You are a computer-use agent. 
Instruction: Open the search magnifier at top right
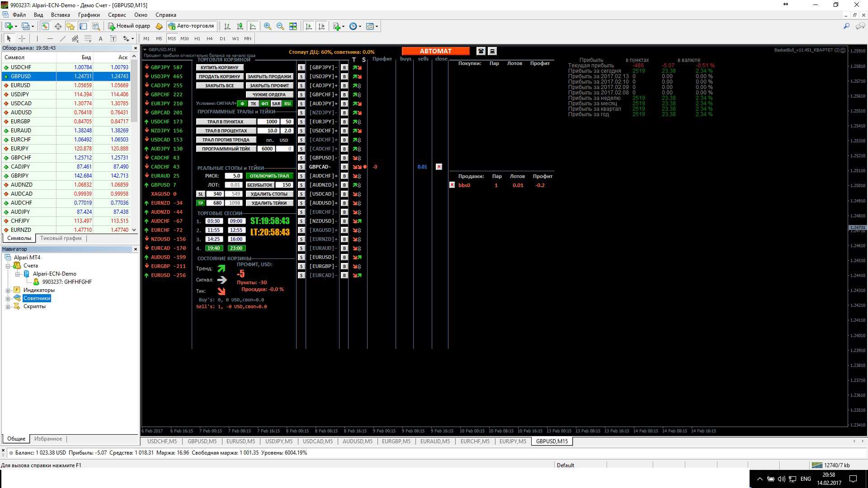point(846,26)
